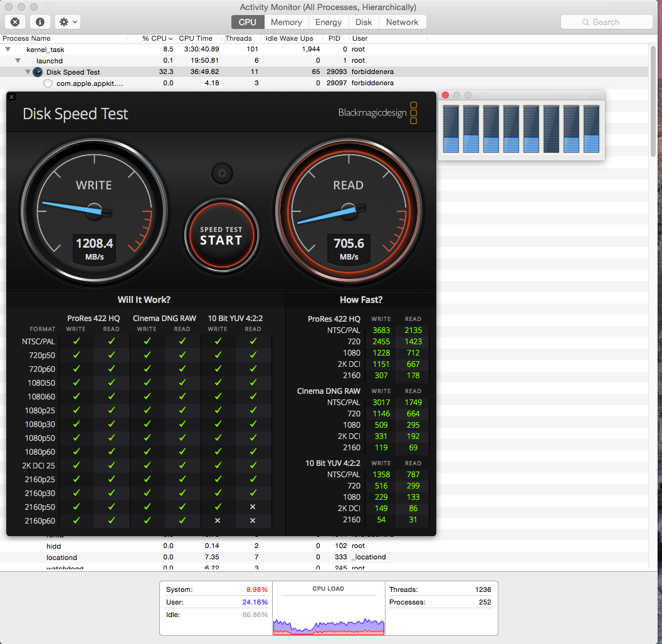Click the 10 Bit YUV NTSC/PAL write value 1358
Viewport: 662px width, 644px height.
(381, 475)
